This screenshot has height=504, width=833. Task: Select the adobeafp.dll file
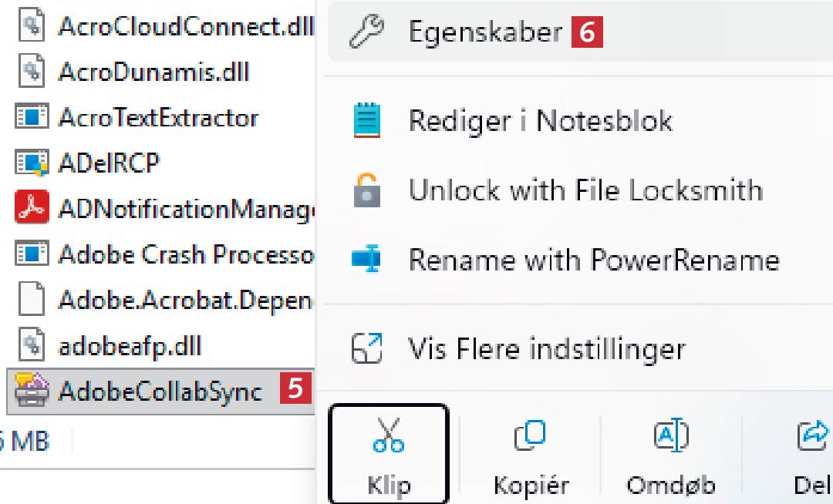(129, 346)
